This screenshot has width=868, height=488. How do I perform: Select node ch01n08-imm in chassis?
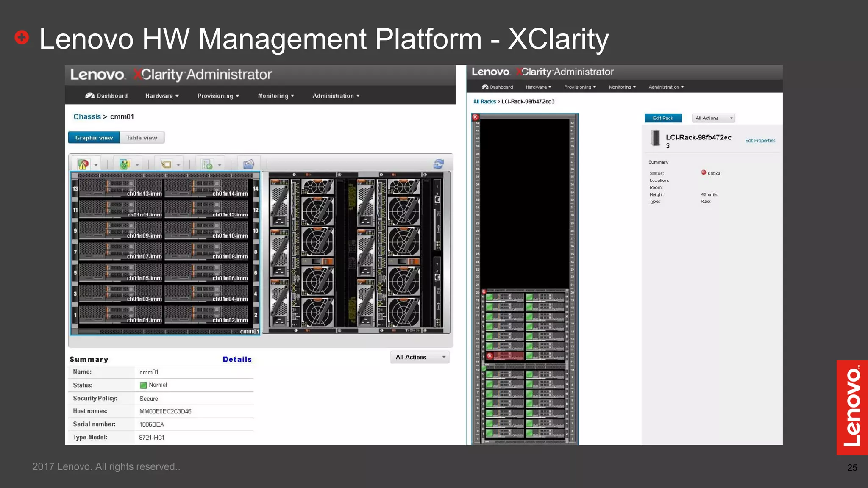(x=206, y=251)
